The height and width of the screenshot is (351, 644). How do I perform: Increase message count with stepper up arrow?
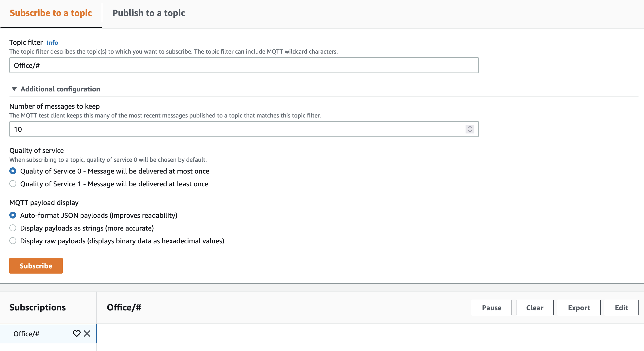(x=470, y=127)
